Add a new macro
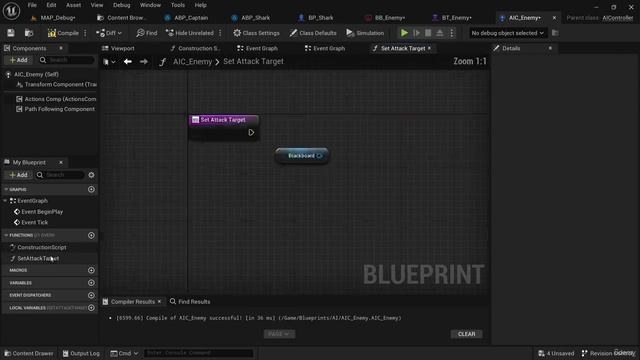 pos(91,271)
